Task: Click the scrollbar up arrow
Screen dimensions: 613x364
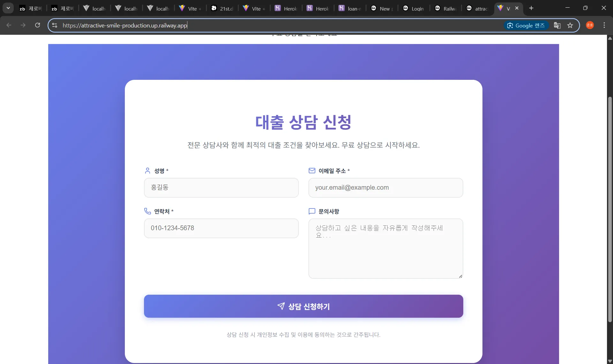Action: click(609, 38)
